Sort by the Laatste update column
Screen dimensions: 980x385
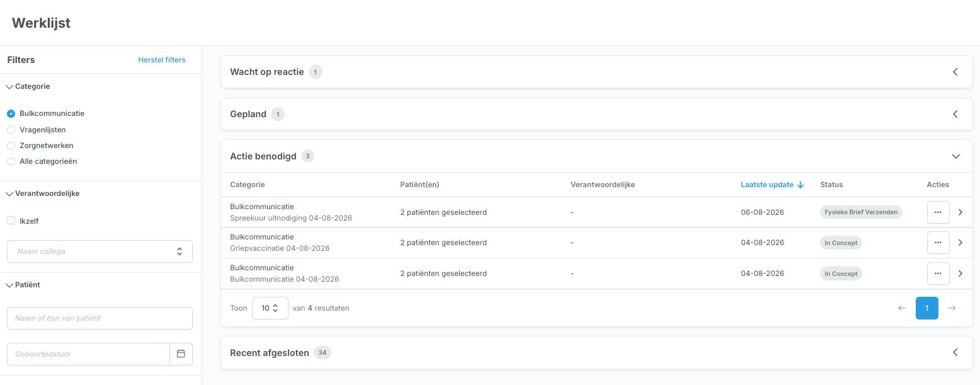click(x=767, y=185)
